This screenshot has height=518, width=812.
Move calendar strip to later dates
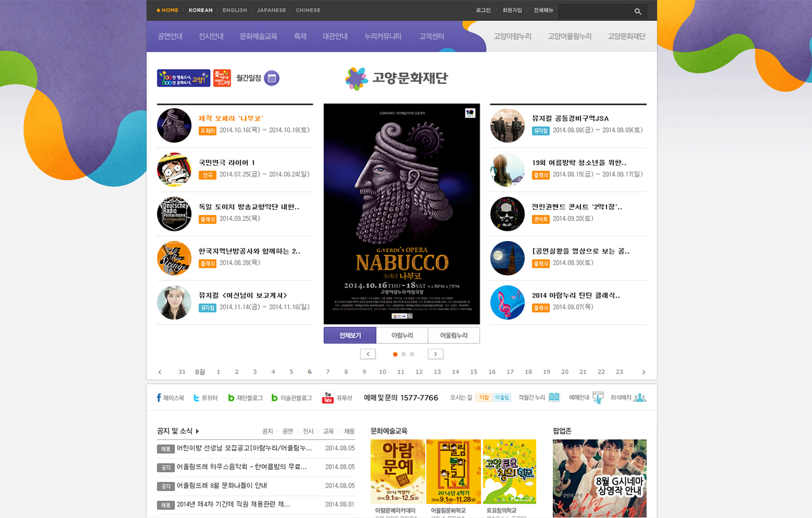(x=643, y=372)
